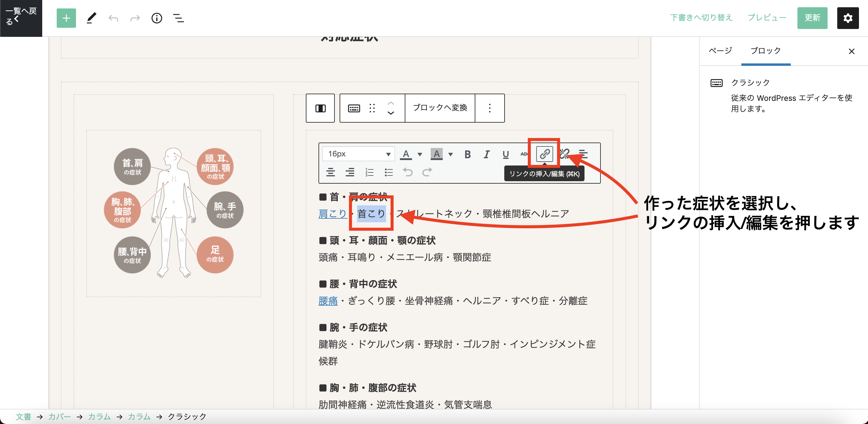This screenshot has width=868, height=424.
Task: Click the green add block plus button
Action: (x=66, y=18)
